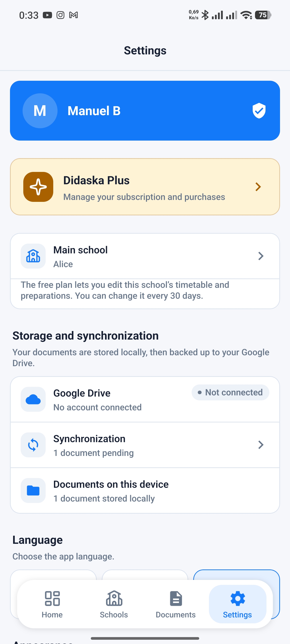Tap the Main school building icon

click(33, 256)
